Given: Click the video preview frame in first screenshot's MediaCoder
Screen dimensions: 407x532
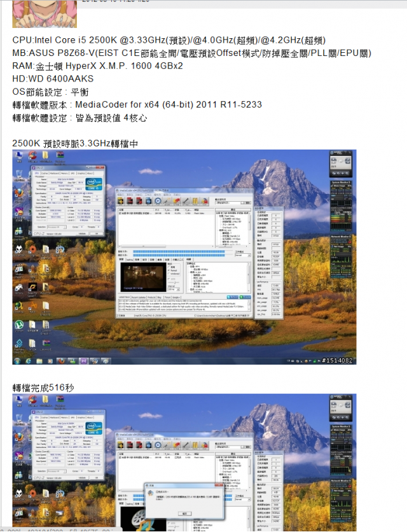Looking at the screenshot, I should [144, 277].
